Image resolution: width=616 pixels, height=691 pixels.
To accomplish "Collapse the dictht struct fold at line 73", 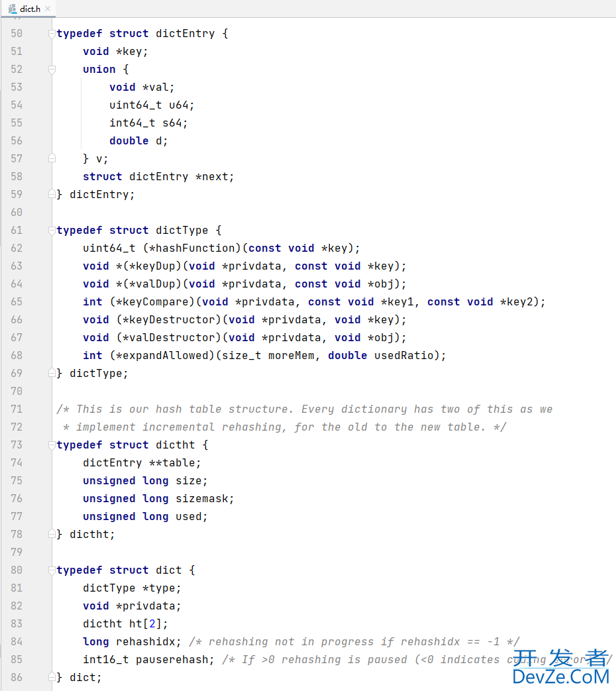I will click(x=52, y=445).
